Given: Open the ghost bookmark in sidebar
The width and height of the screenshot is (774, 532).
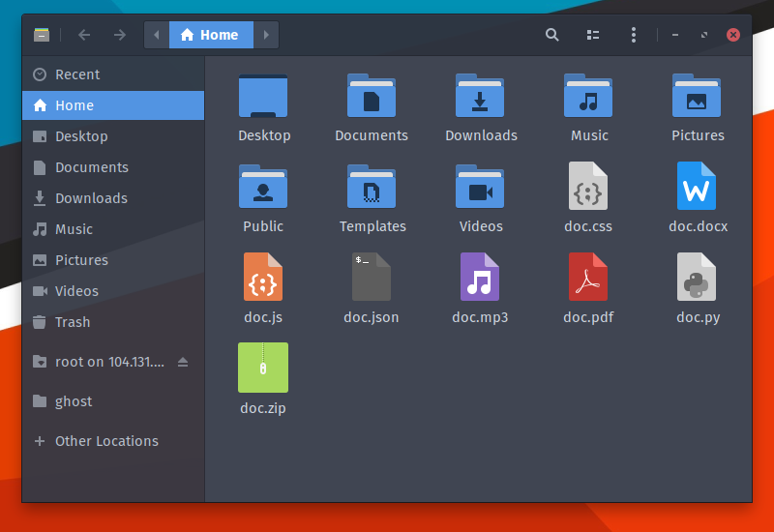Looking at the screenshot, I should tap(113, 401).
